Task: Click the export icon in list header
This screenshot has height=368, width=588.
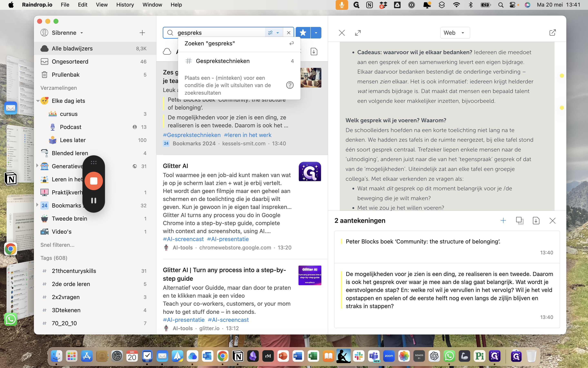Action: (314, 52)
